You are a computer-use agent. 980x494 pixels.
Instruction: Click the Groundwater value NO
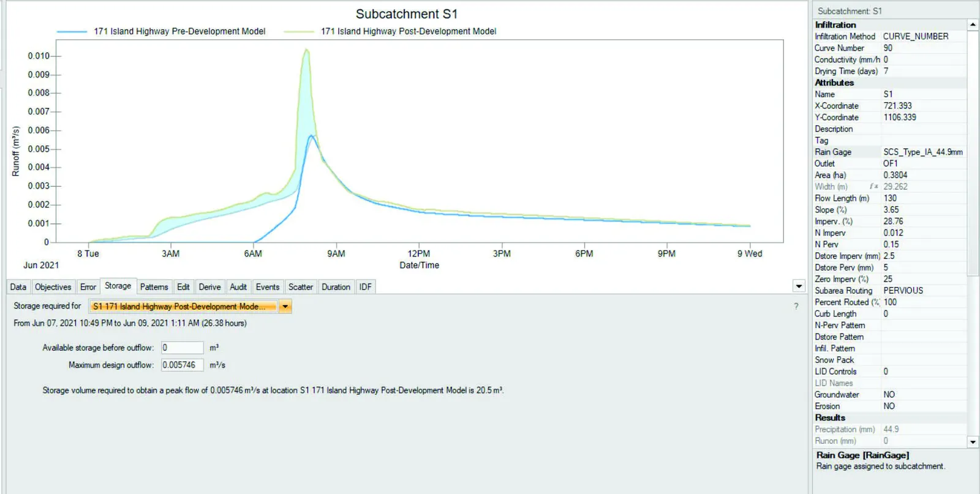pos(889,395)
